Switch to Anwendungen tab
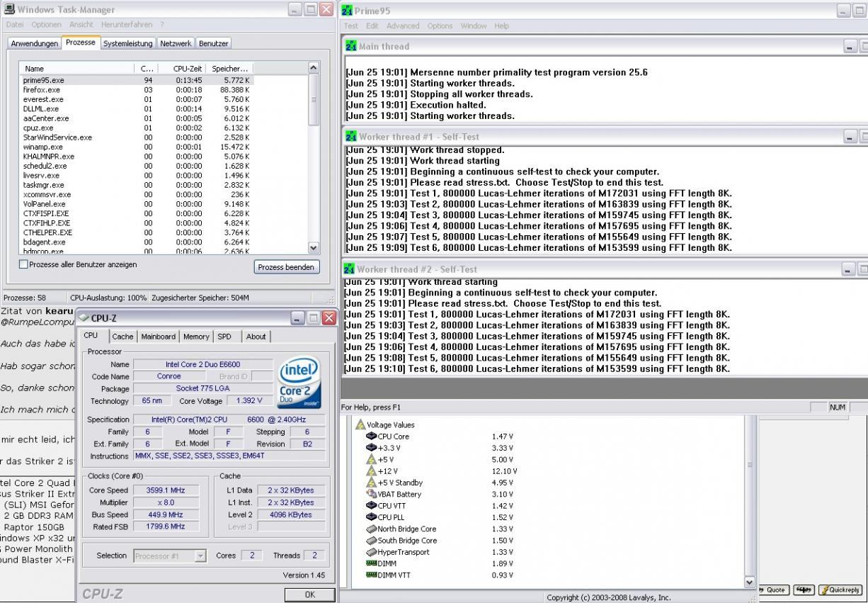This screenshot has height=603, width=868. pos(35,43)
